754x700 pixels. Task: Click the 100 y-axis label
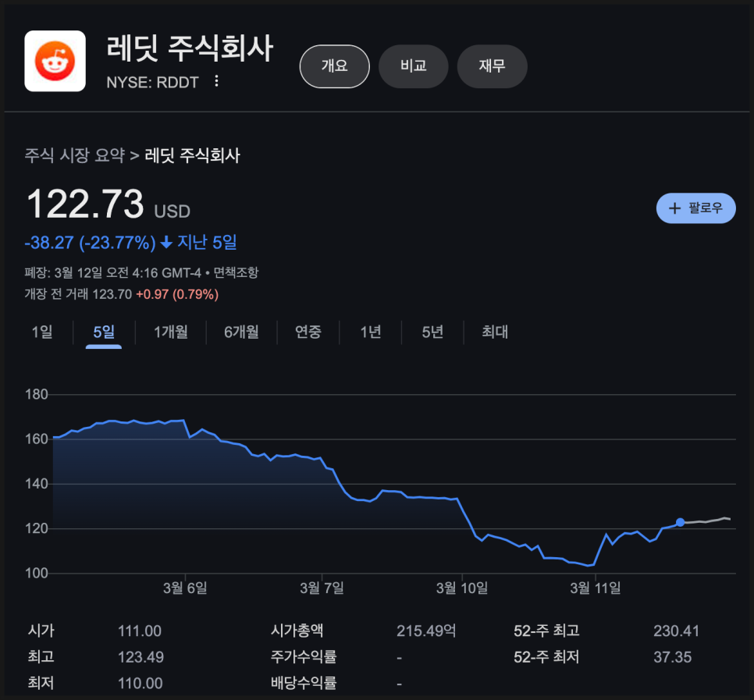tap(37, 573)
